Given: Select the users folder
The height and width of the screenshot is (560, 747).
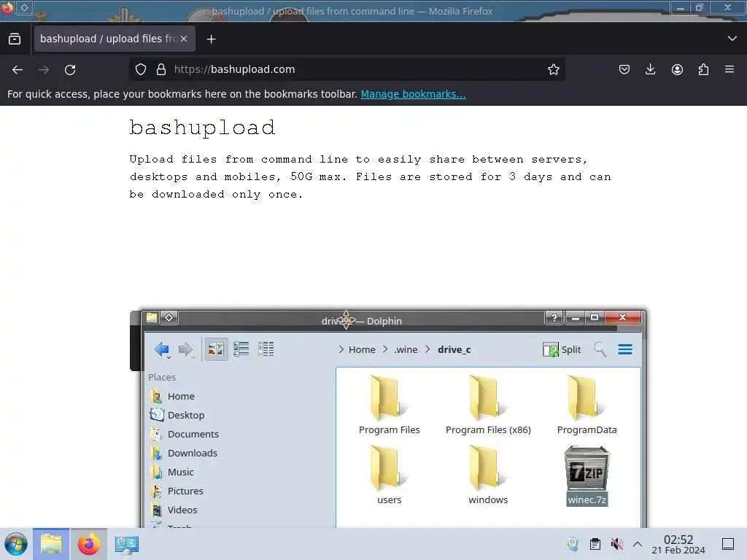Looking at the screenshot, I should (390, 475).
